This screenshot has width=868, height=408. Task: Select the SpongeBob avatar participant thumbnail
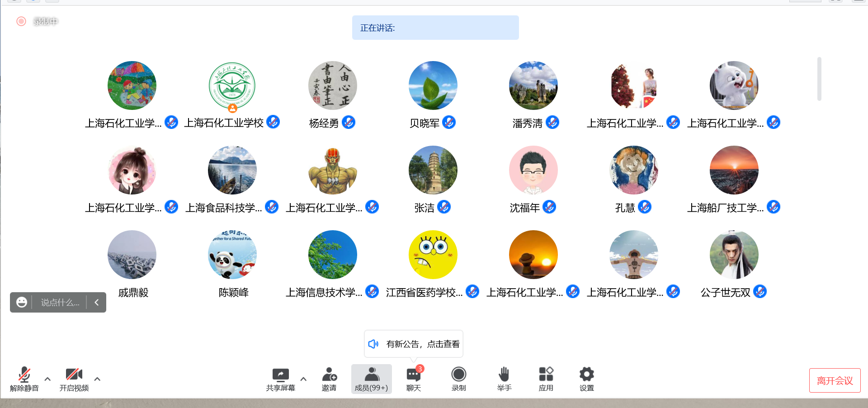[433, 255]
